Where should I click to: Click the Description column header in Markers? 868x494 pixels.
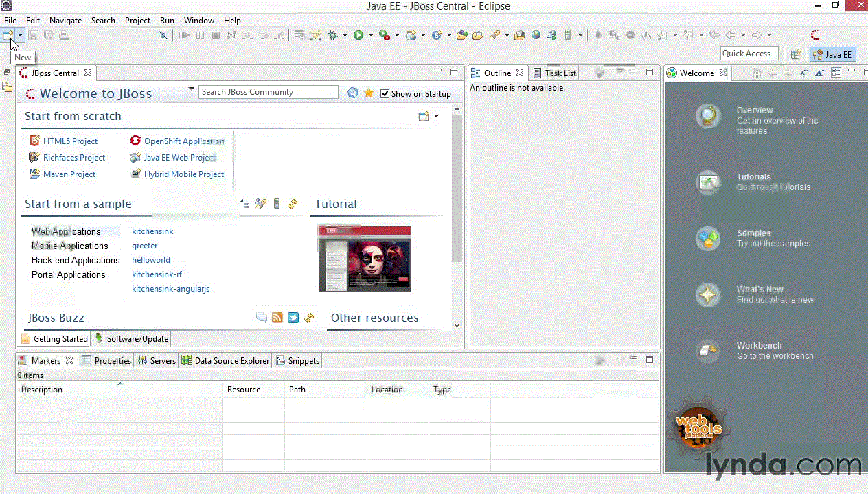click(120, 389)
